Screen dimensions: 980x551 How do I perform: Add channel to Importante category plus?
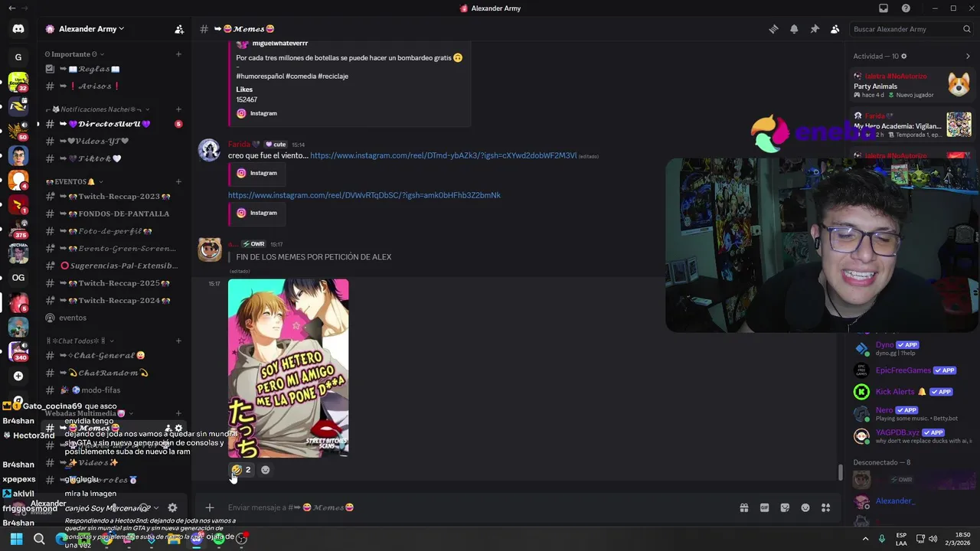178,54
